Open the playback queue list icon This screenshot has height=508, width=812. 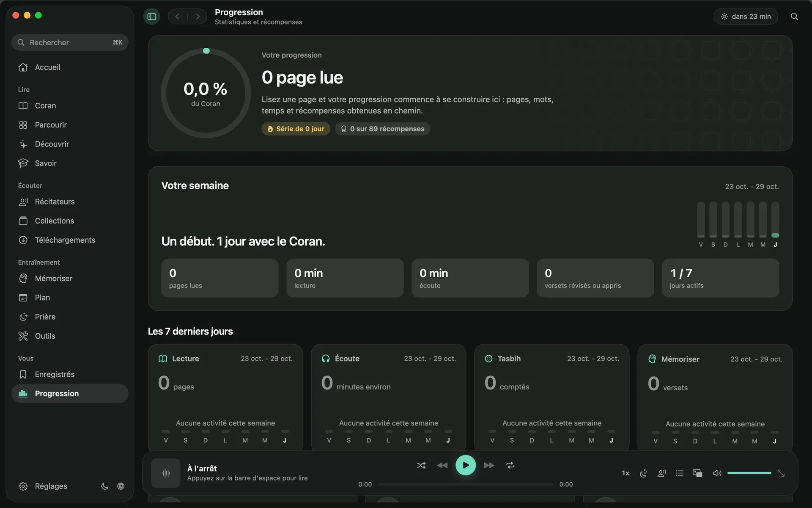680,473
